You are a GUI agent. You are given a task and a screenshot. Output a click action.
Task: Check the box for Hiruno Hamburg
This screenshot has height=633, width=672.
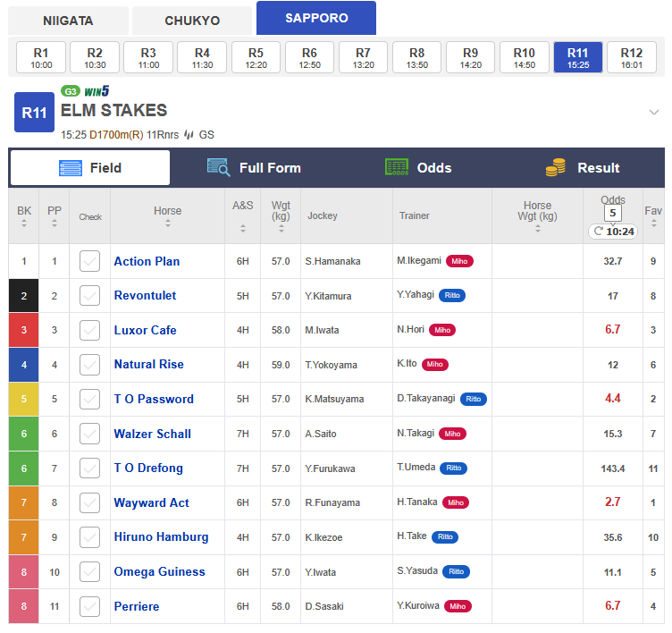[89, 537]
